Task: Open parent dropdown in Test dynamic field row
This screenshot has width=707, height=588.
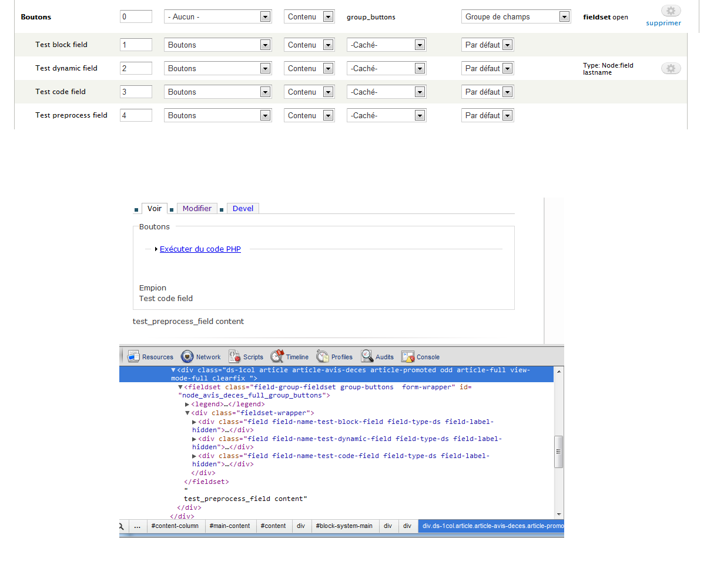Action: pyautogui.click(x=218, y=68)
